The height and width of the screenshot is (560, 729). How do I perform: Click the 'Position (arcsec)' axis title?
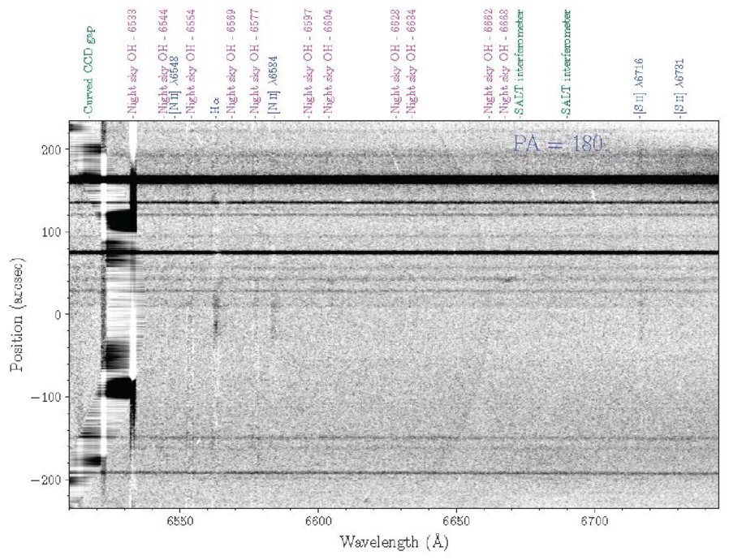(19, 315)
